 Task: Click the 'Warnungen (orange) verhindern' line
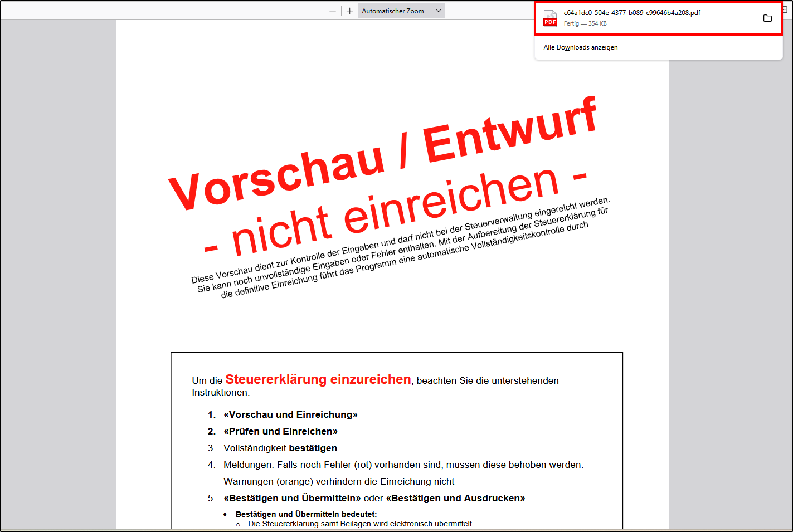click(x=339, y=481)
